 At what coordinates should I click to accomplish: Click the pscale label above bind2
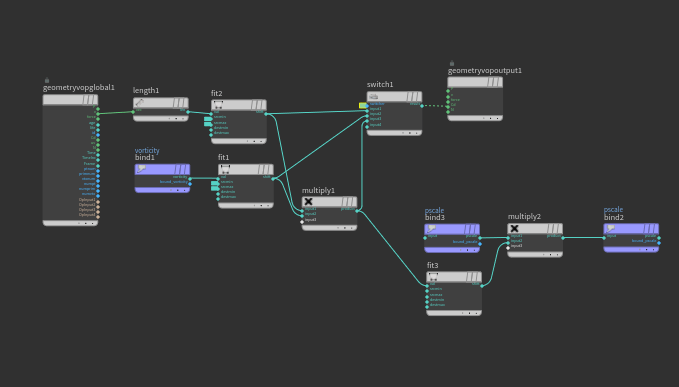click(614, 210)
